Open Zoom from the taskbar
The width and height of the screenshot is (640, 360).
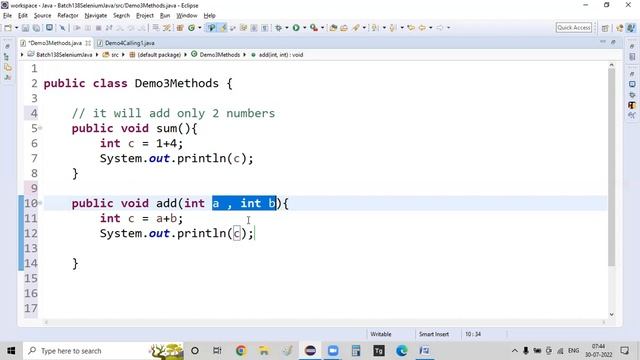pyautogui.click(x=333, y=351)
